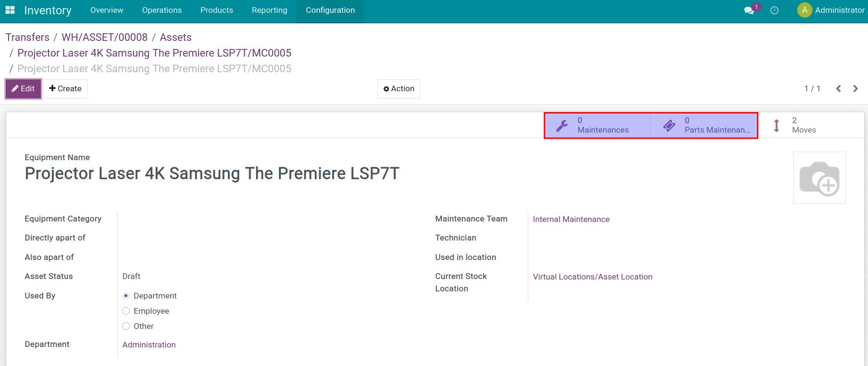Go to next record arrow
Screen dimensions: 868x366
[x=856, y=88]
